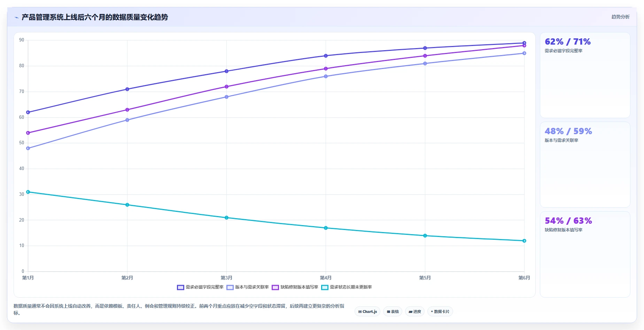Select 第5月 point on 版本与需求关联率 line
The image size is (644, 330).
(425, 63)
